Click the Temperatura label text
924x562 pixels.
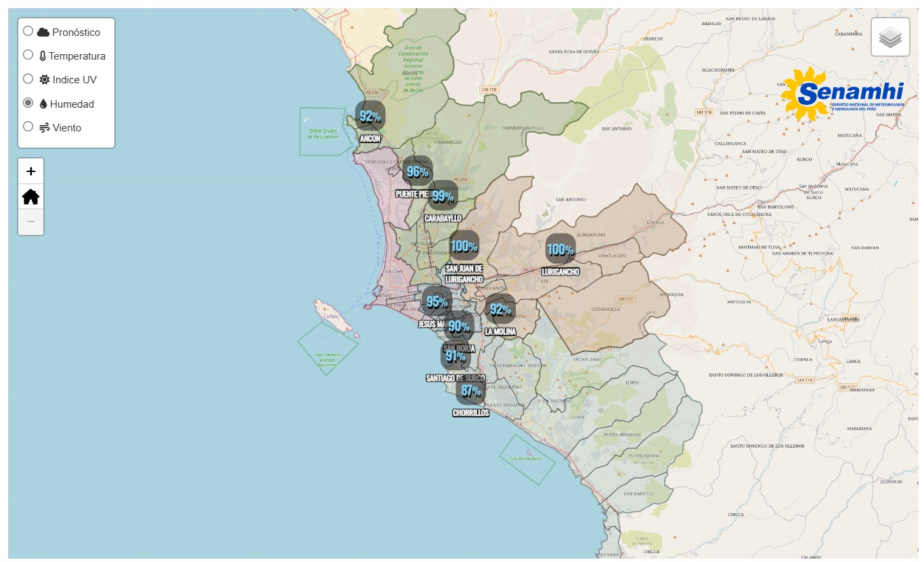[x=77, y=56]
